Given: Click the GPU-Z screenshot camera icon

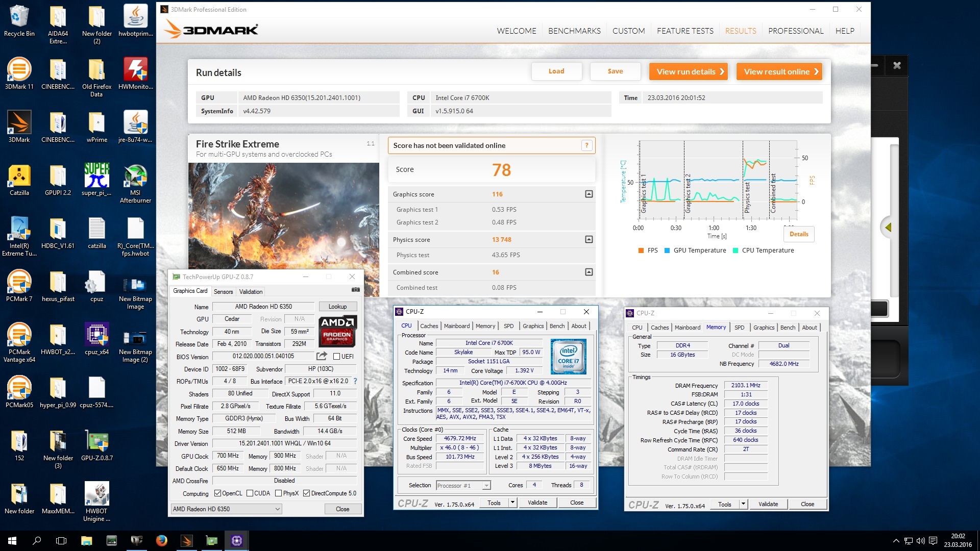Looking at the screenshot, I should 356,290.
